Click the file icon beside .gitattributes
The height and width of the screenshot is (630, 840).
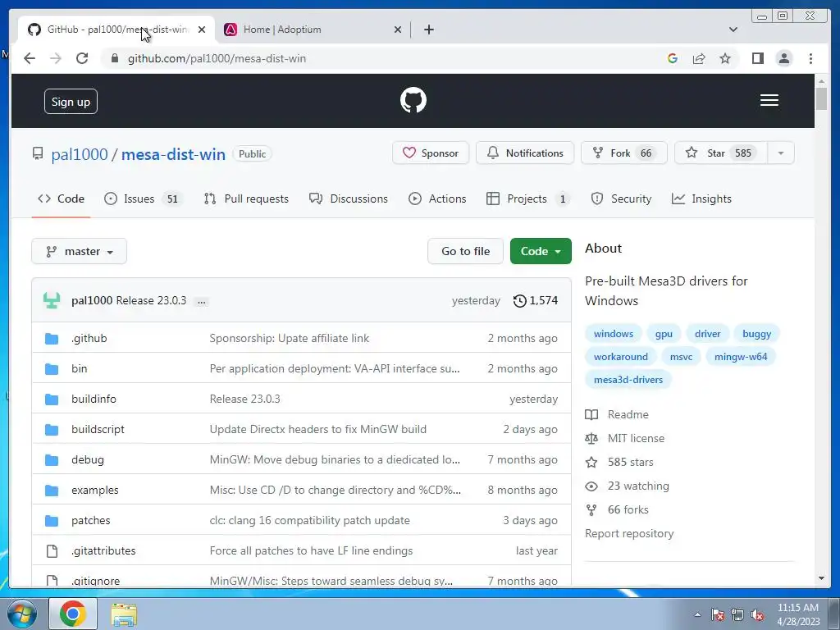[x=52, y=550]
